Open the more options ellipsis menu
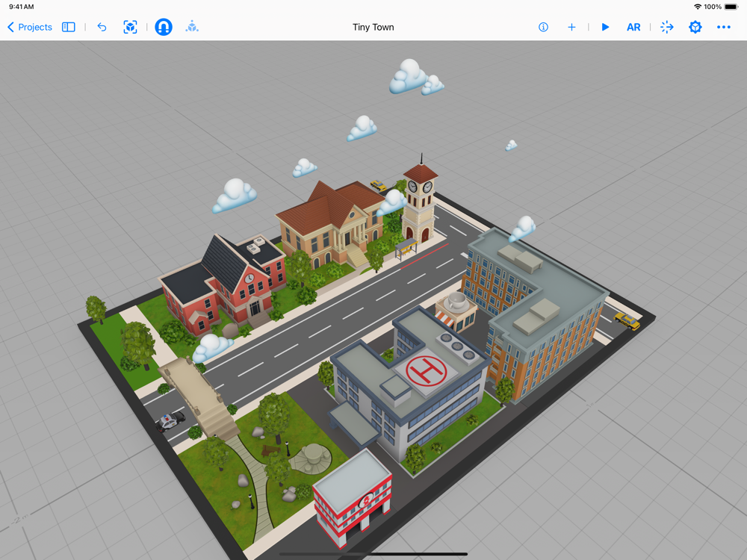 [x=724, y=27]
